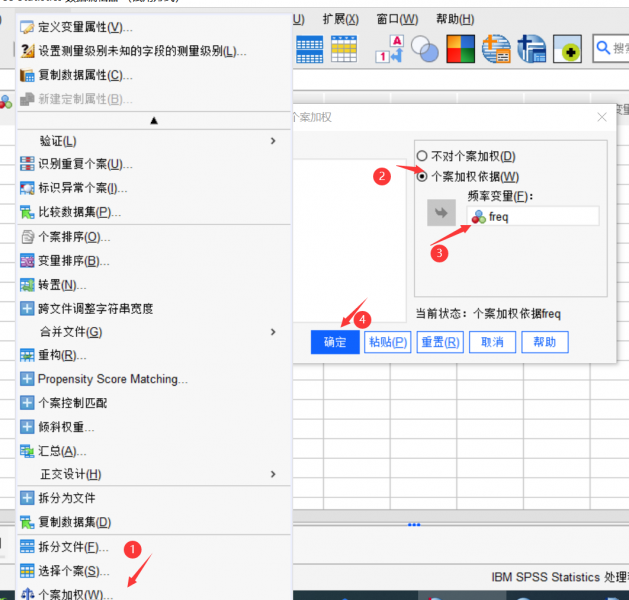The height and width of the screenshot is (600, 629).
Task: Open Define Variable Properties menu item
Action: 154,27
